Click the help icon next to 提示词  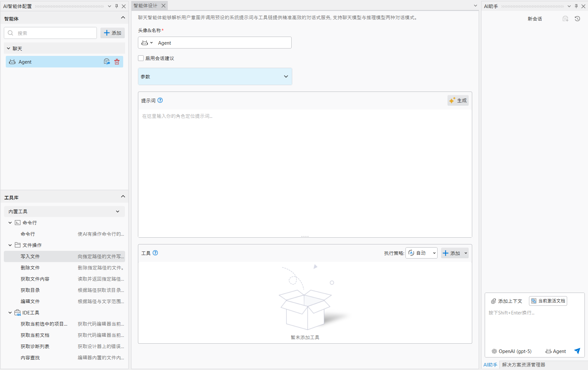(160, 100)
